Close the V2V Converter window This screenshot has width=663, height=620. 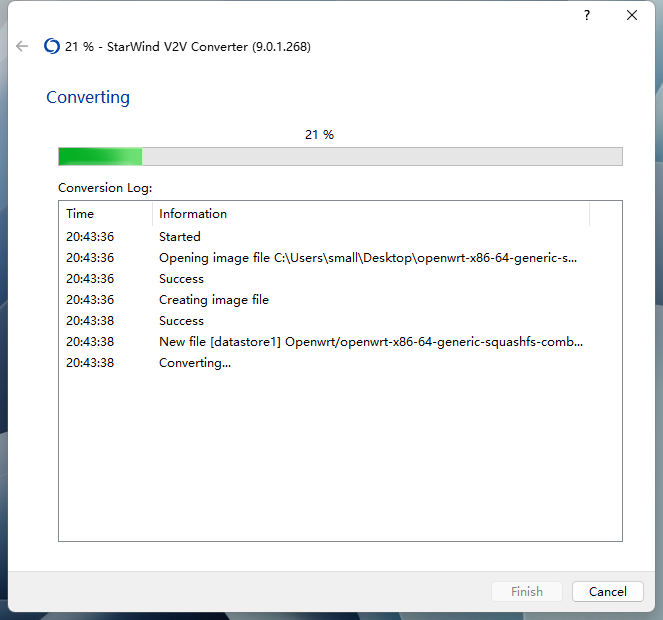point(632,15)
